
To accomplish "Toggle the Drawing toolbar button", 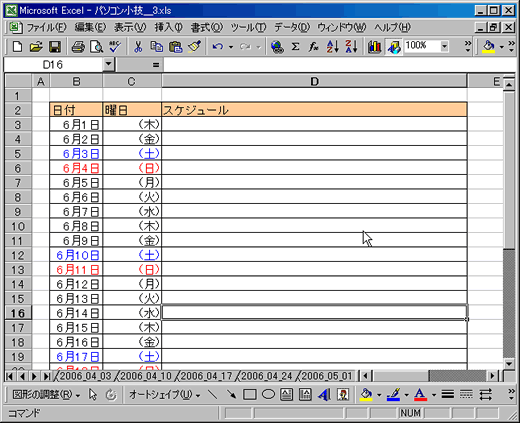I will point(394,47).
